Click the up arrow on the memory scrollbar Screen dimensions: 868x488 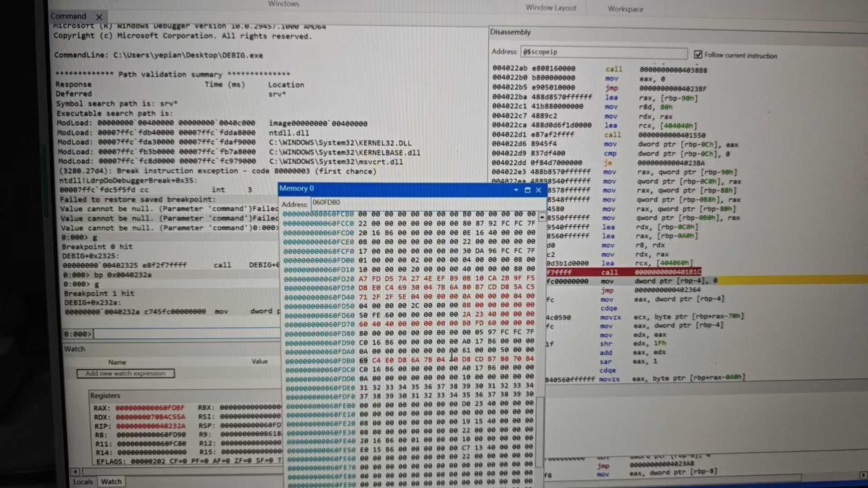541,217
